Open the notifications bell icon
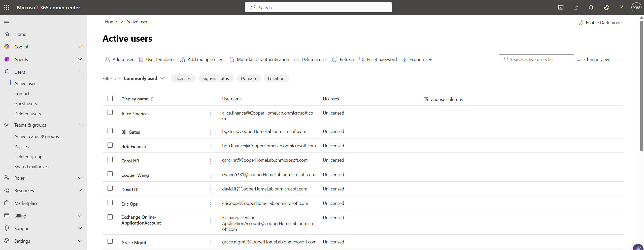644x250 pixels. click(591, 7)
